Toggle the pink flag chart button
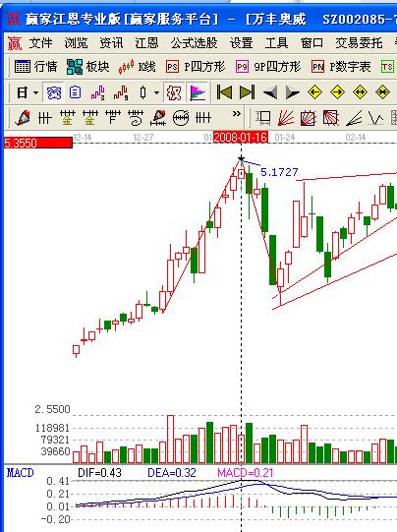The image size is (397, 532). click(x=198, y=92)
